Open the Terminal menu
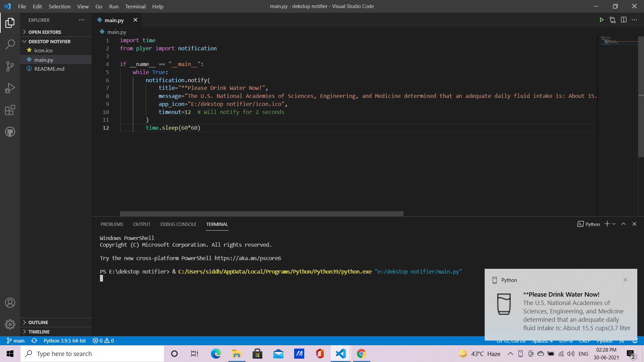Image resolution: width=644 pixels, height=362 pixels. (x=135, y=6)
